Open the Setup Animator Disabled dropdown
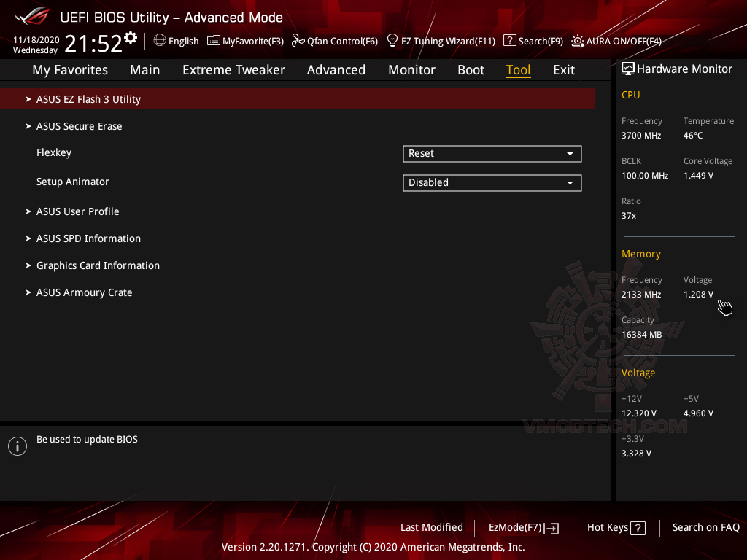The width and height of the screenshot is (747, 560). (x=492, y=183)
